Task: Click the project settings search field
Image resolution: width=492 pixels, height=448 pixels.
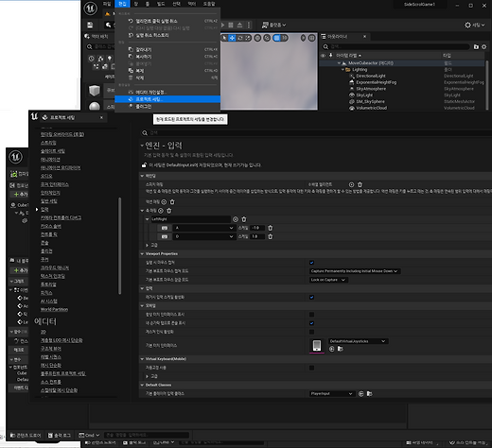Action: [315, 133]
